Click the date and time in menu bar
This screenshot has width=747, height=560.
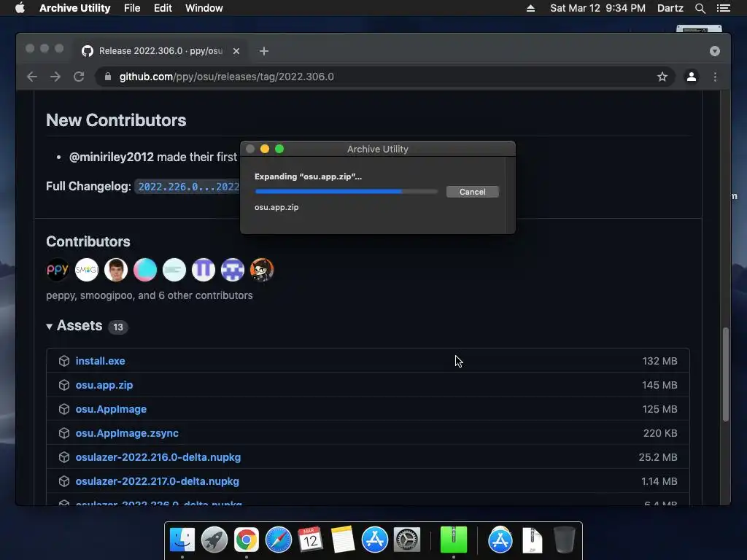597,8
